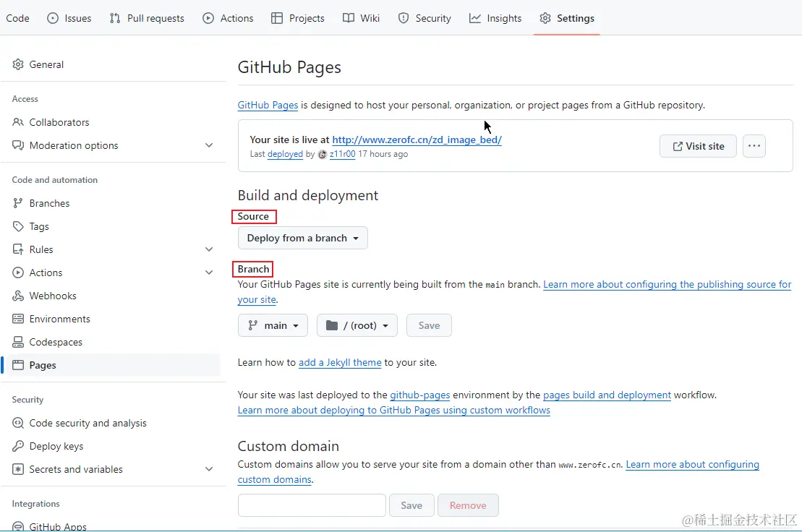This screenshot has width=802, height=532.
Task: Open the Projects tab
Action: pos(298,18)
